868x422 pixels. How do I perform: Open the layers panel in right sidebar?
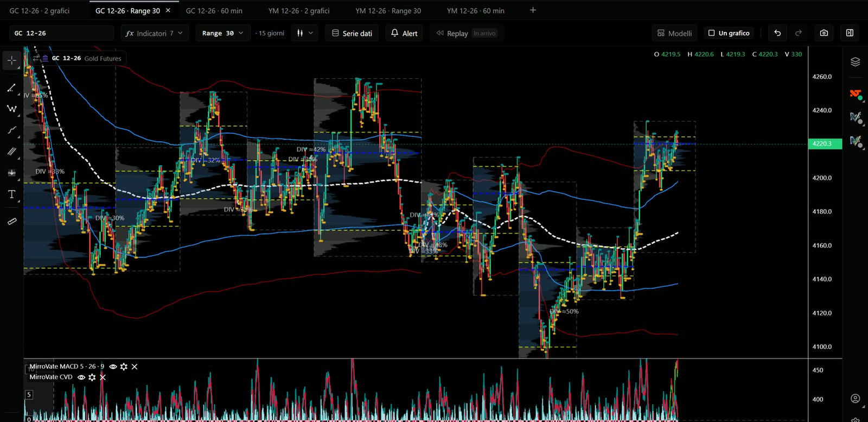click(856, 62)
